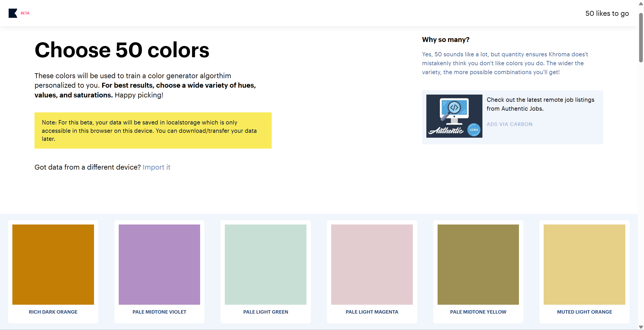
Task: Select the Pale Midtone Violet color
Action: coord(159,264)
